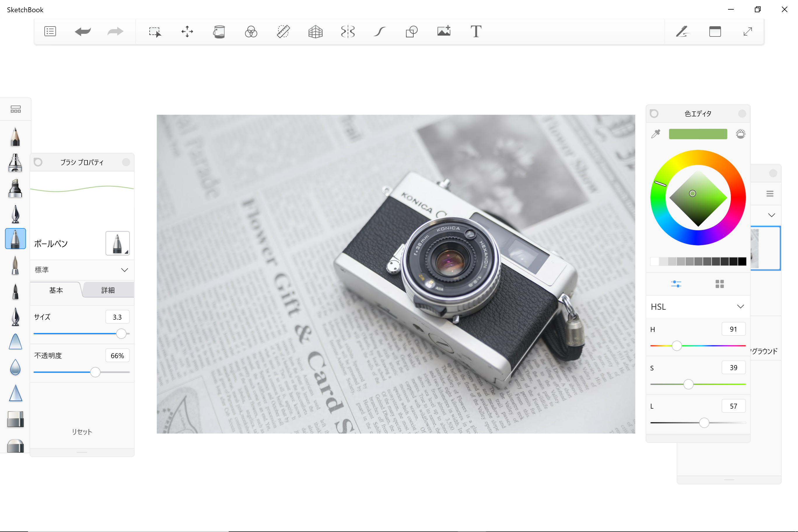Select the airbrush in brush palette
The height and width of the screenshot is (532, 798).
tap(15, 162)
